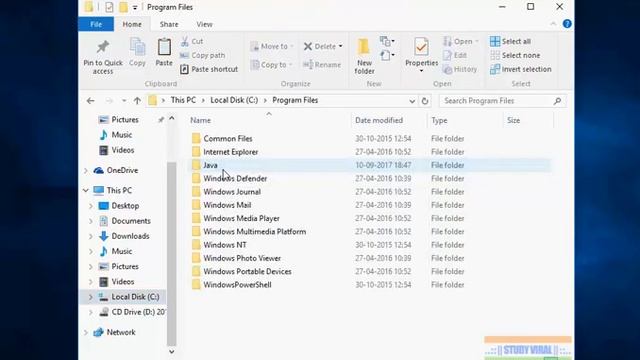Open the Move to dropdown
The image size is (640, 360).
coord(272,47)
